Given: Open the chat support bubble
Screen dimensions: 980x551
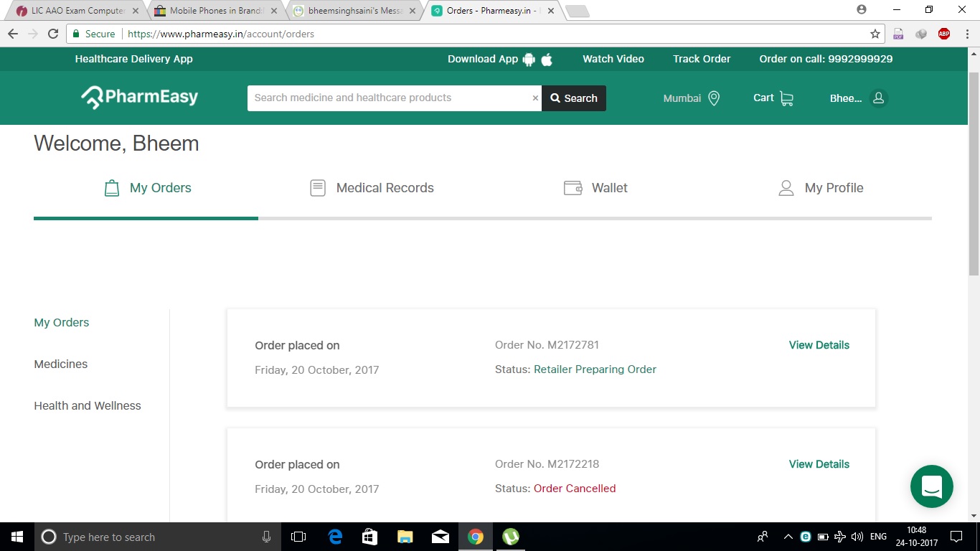Looking at the screenshot, I should pyautogui.click(x=931, y=486).
